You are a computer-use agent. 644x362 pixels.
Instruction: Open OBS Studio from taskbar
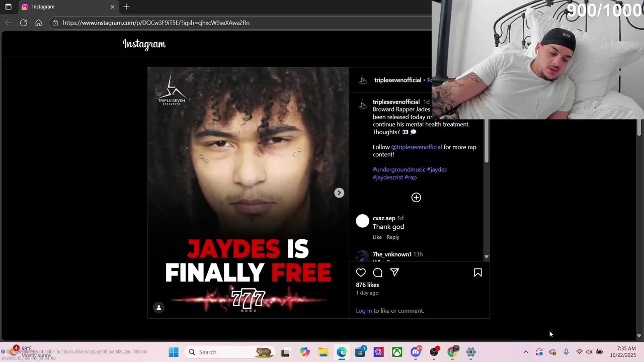click(434, 352)
